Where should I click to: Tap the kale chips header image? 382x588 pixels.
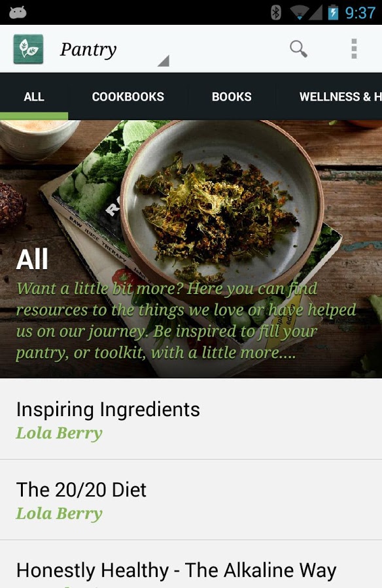(191, 249)
